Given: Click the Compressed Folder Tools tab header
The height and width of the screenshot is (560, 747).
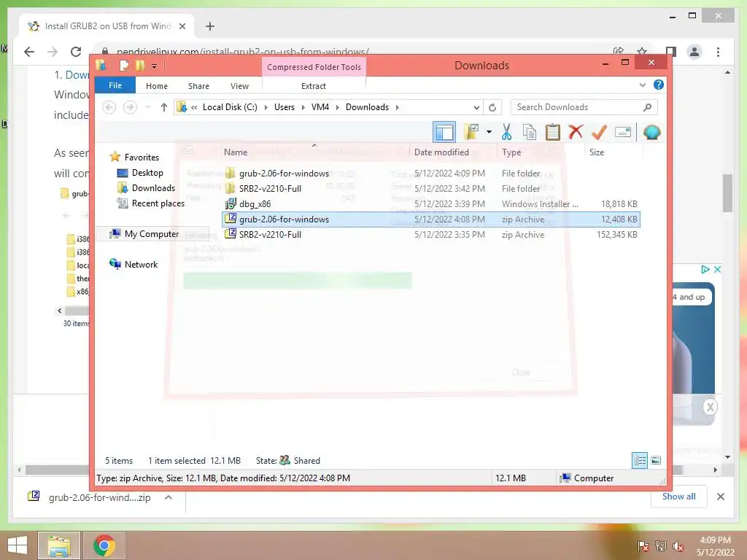Looking at the screenshot, I should [314, 67].
